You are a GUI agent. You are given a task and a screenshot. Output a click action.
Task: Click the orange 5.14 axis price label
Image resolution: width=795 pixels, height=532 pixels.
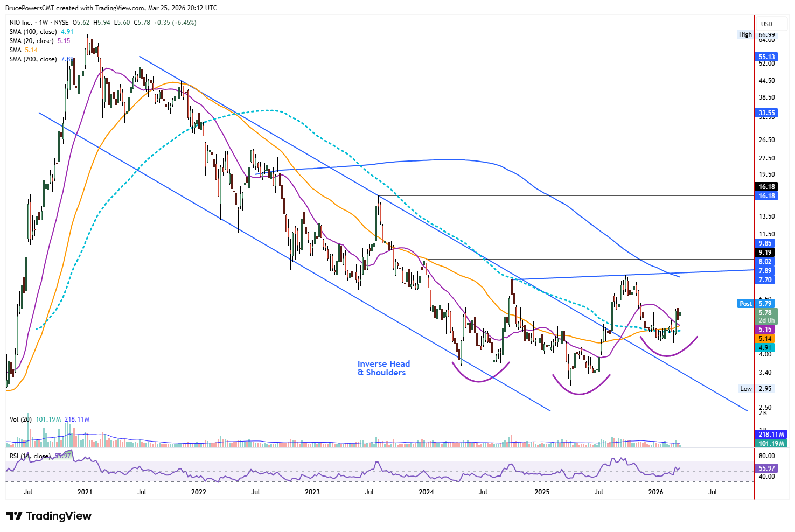(x=765, y=339)
